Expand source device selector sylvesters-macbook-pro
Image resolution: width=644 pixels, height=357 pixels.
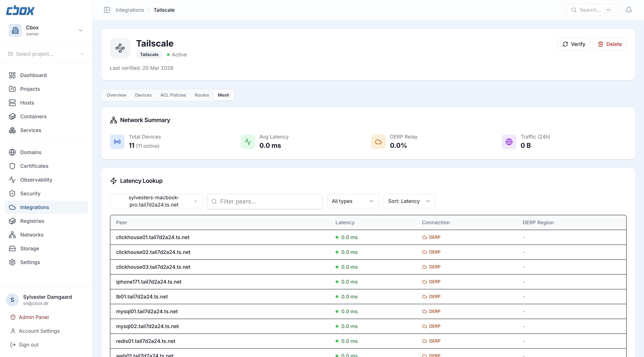coord(156,201)
